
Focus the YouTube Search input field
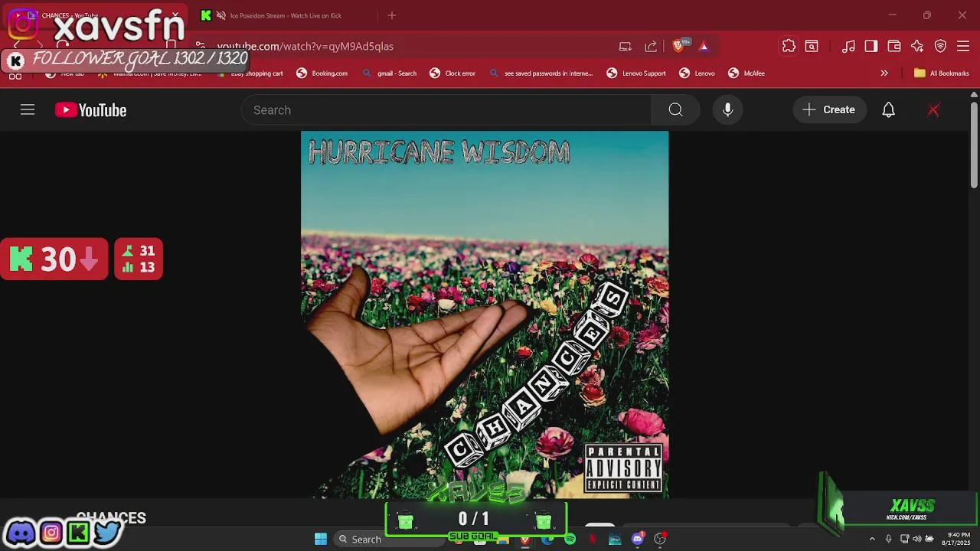446,110
